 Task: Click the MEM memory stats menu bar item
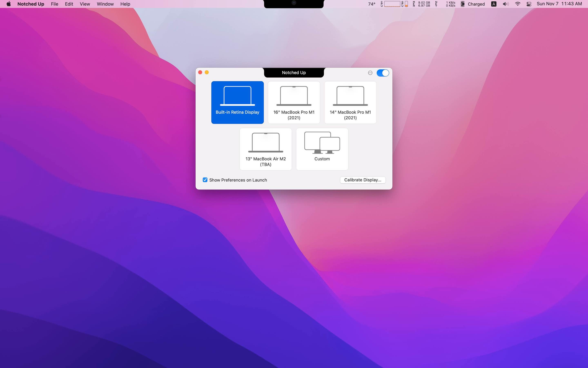[422, 4]
